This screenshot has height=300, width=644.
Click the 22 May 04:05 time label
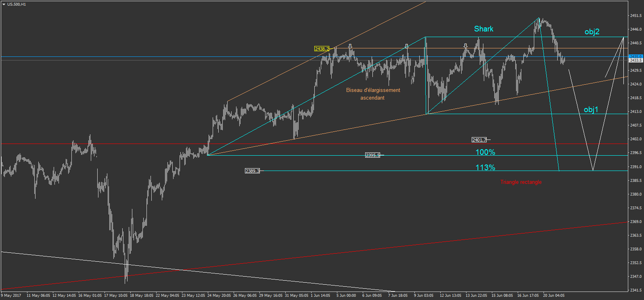(167, 296)
